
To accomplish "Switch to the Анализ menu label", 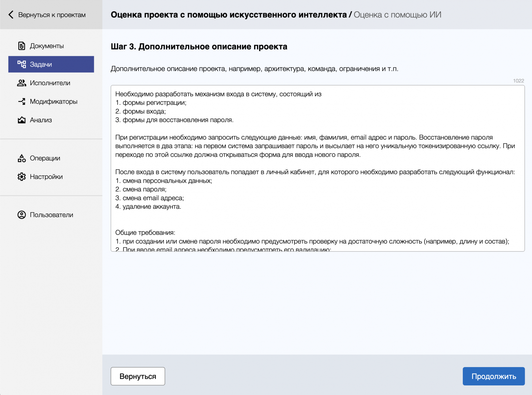I will [x=41, y=120].
